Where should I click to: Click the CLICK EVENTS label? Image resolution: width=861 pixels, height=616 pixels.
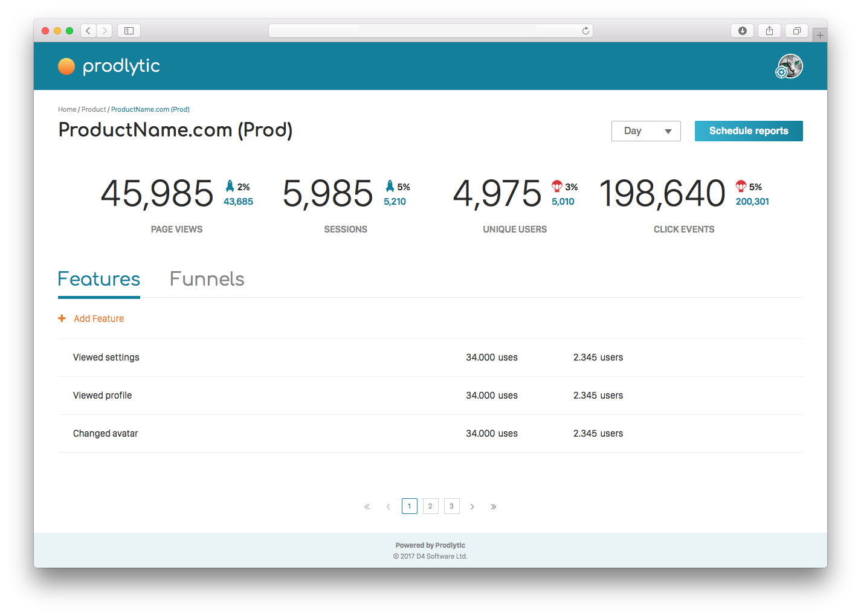tap(684, 229)
